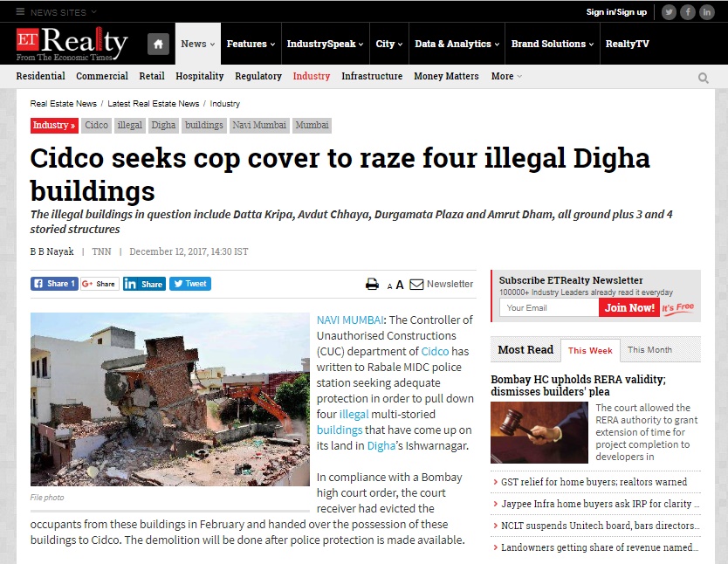Click the gavel article thumbnail
The image size is (728, 564).
tap(539, 433)
